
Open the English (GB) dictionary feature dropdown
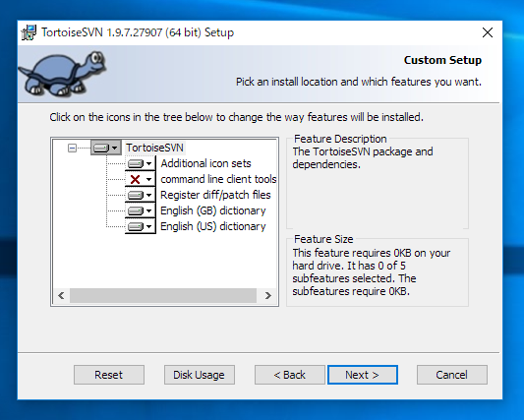pos(140,210)
